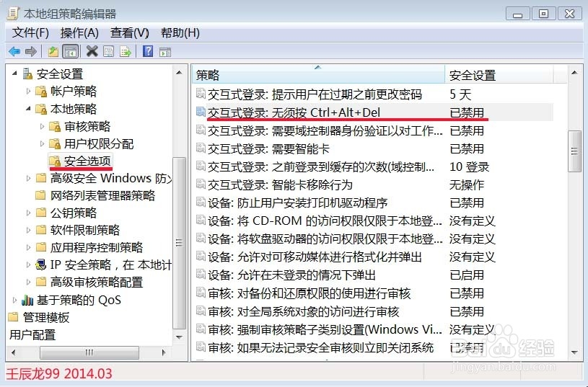Click the Delete X toolbar icon
The width and height of the screenshot is (588, 387).
[92, 51]
